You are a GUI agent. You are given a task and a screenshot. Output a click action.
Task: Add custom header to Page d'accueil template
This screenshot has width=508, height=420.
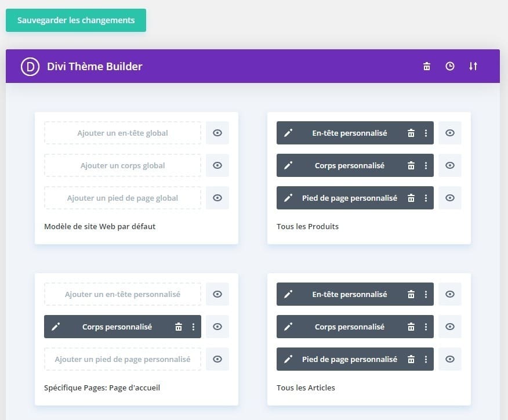(x=122, y=294)
